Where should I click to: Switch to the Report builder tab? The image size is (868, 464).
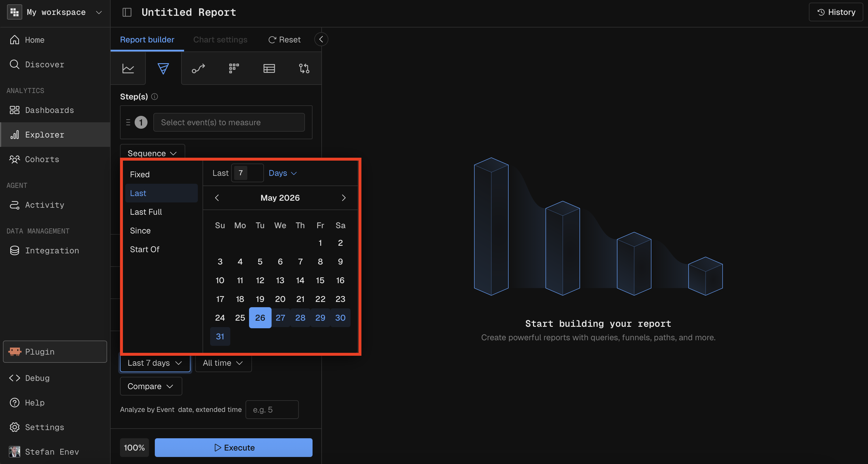[147, 39]
